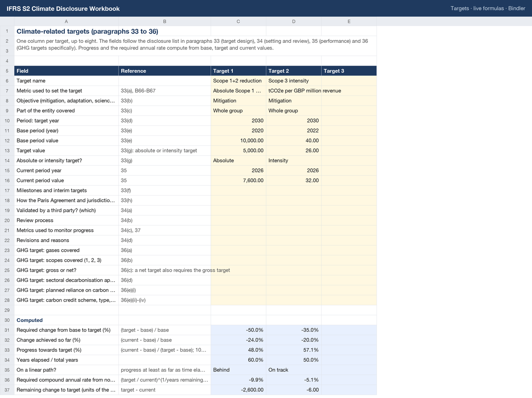Select column D header
Image resolution: width=532 pixels, height=398 pixels.
pos(293,21)
